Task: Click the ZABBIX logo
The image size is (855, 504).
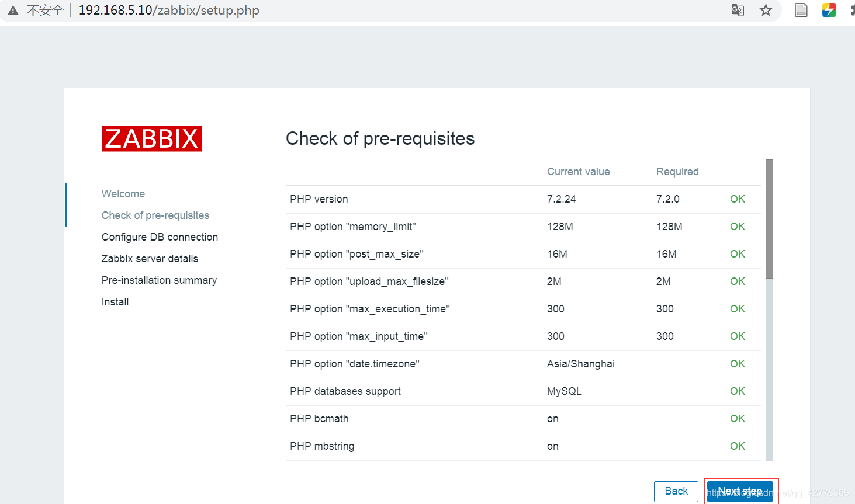Action: [x=151, y=138]
